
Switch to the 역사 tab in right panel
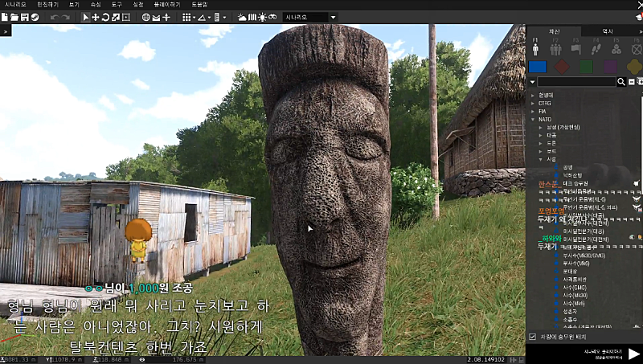[608, 31]
